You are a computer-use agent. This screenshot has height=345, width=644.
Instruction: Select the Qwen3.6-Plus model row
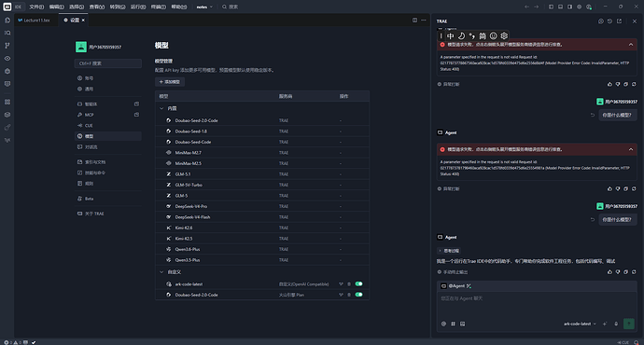click(262, 249)
